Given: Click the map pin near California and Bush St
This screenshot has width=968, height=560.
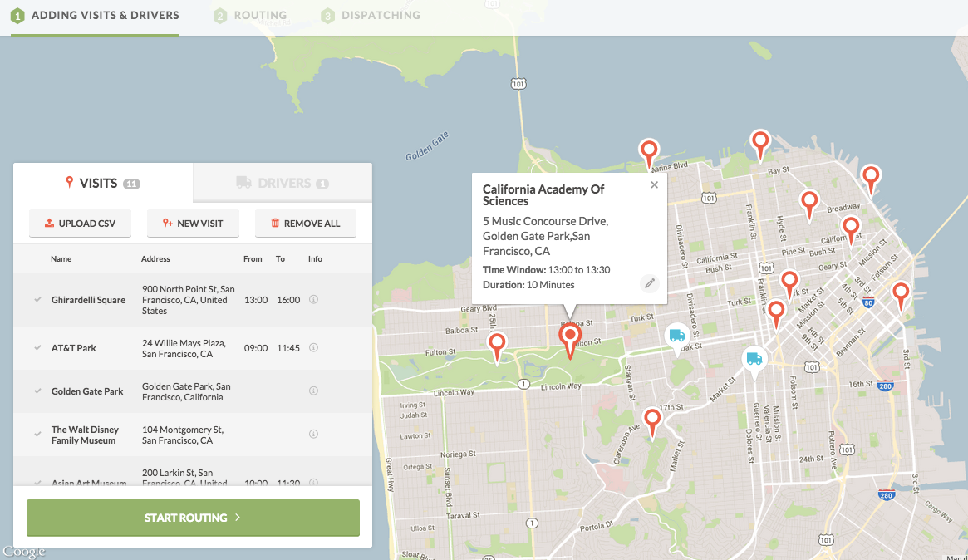Looking at the screenshot, I should coord(851,231).
